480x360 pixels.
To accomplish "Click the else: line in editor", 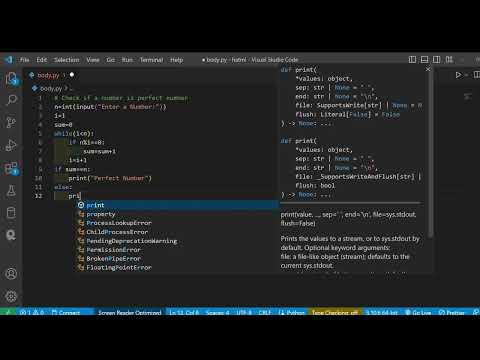I will 63,187.
